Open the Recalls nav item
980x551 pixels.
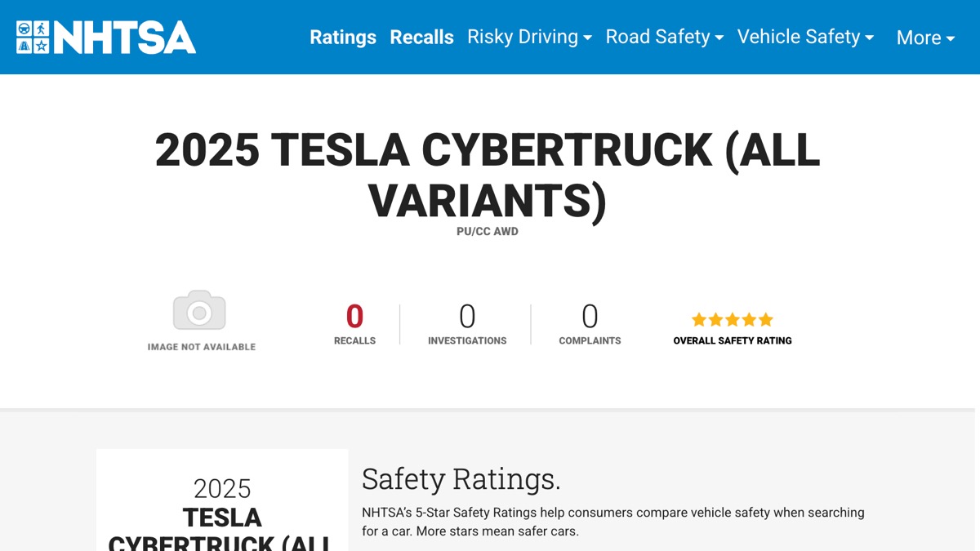point(421,38)
